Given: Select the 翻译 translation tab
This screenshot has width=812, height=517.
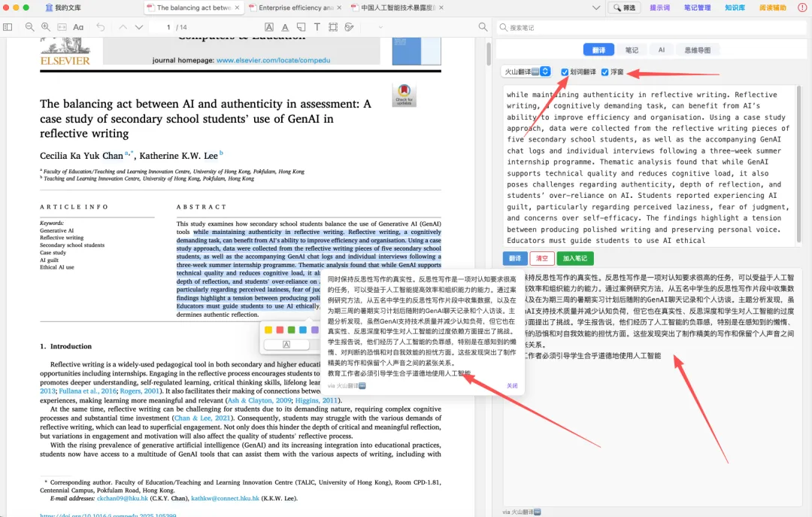Looking at the screenshot, I should (598, 50).
